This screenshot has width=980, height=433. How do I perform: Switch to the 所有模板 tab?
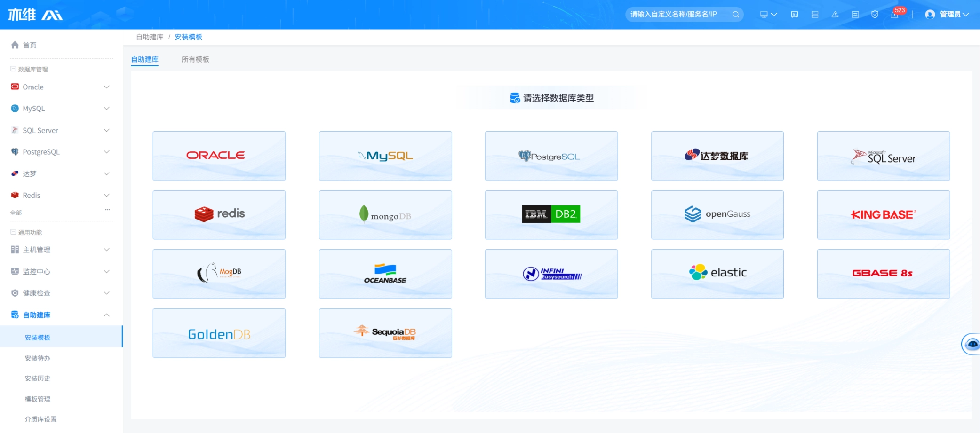195,59
